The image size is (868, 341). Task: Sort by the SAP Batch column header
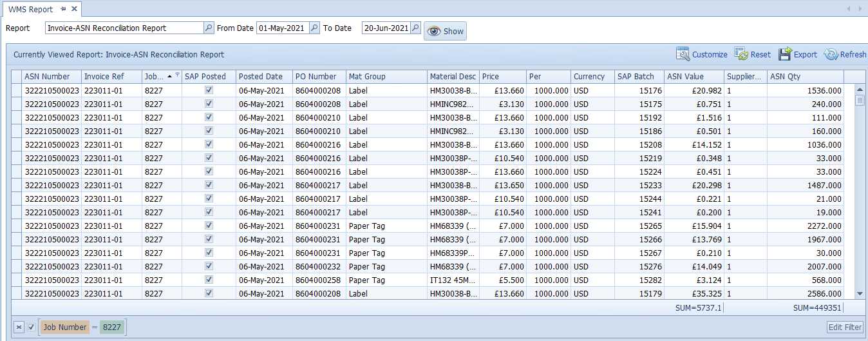(640, 76)
